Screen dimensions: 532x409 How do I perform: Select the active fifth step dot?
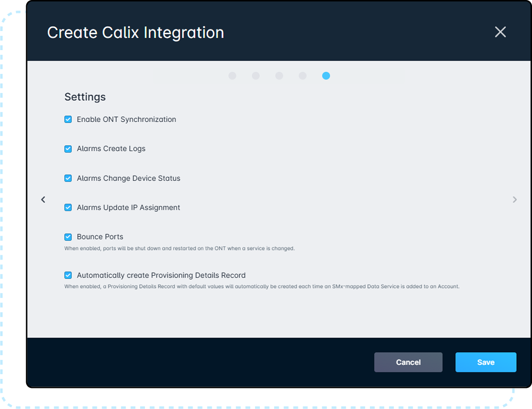coord(326,76)
